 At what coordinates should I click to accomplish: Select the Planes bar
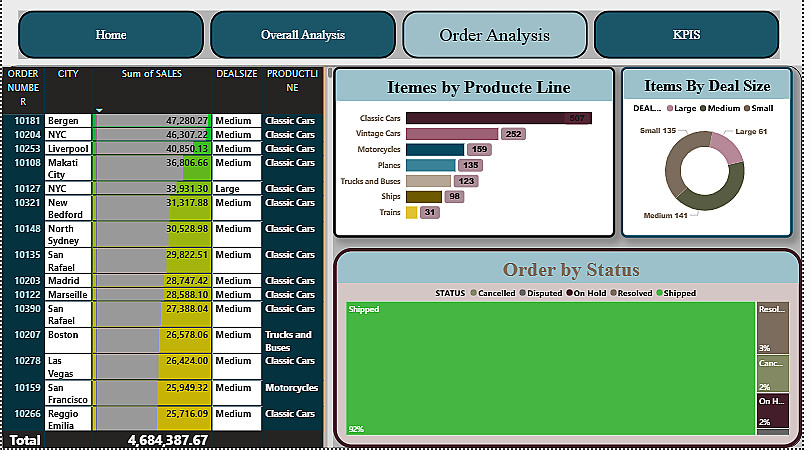[x=430, y=165]
